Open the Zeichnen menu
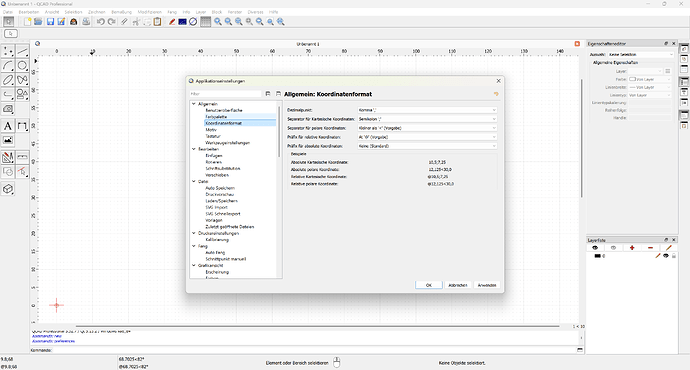Viewport: 690px width, 370px height. [97, 12]
